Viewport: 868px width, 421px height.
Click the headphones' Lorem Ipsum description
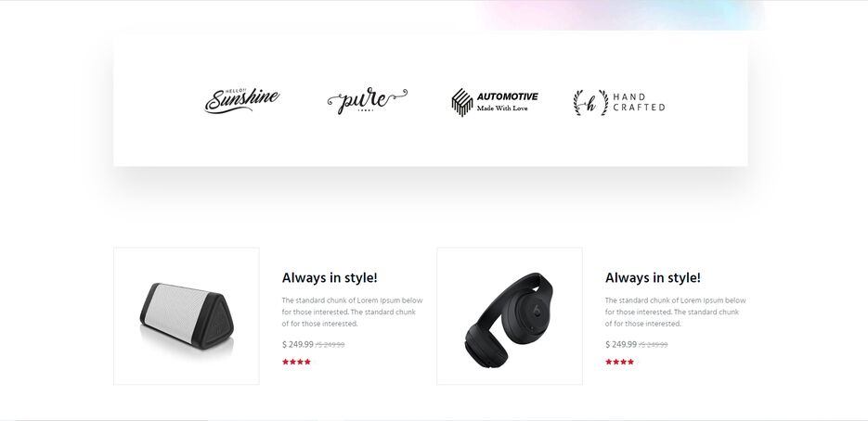click(x=675, y=312)
